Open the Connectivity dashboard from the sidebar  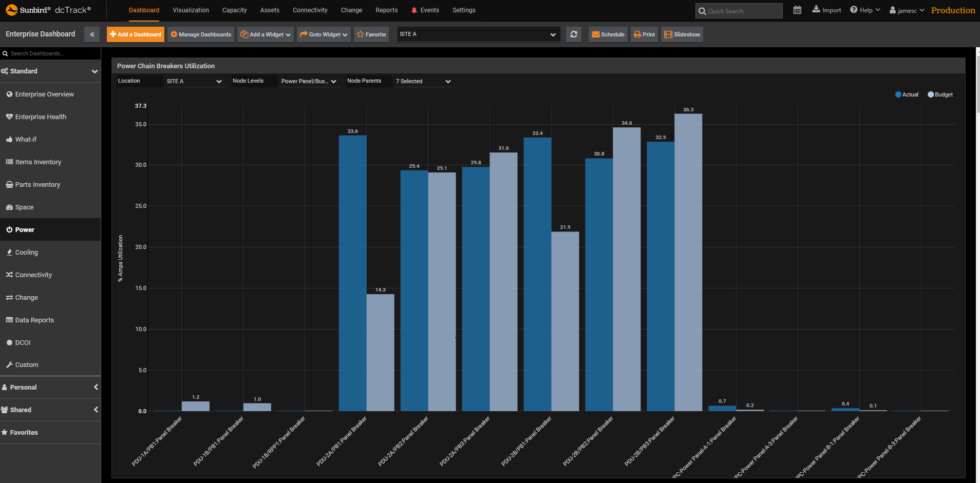[x=33, y=275]
